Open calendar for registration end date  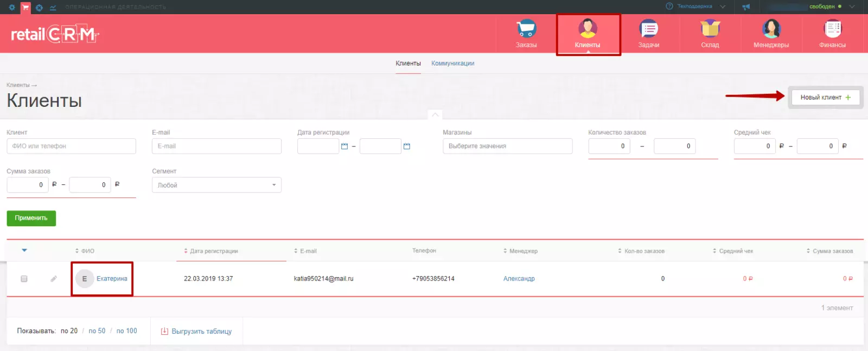click(407, 146)
